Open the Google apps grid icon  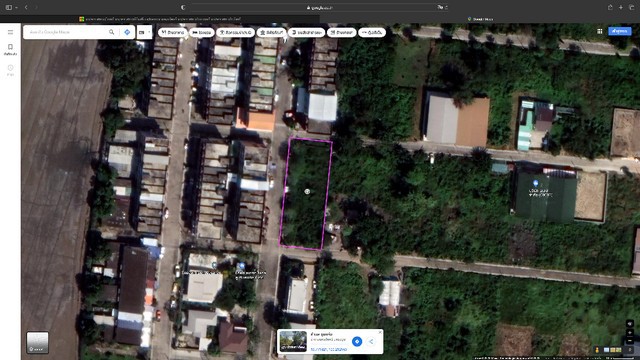click(600, 31)
